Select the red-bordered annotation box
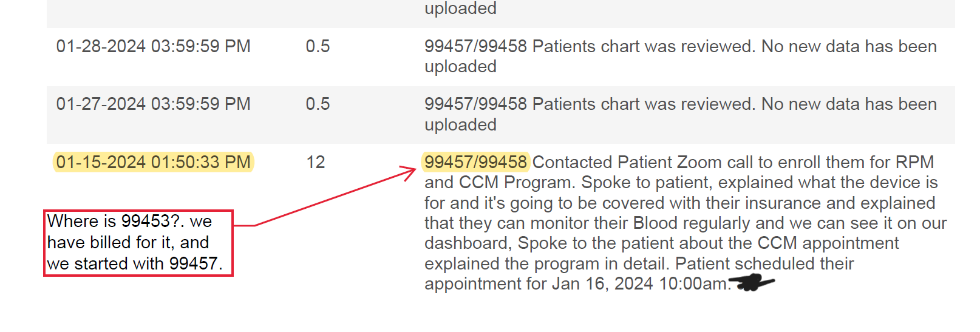Viewport: 980px width, 332px height. coord(138,243)
